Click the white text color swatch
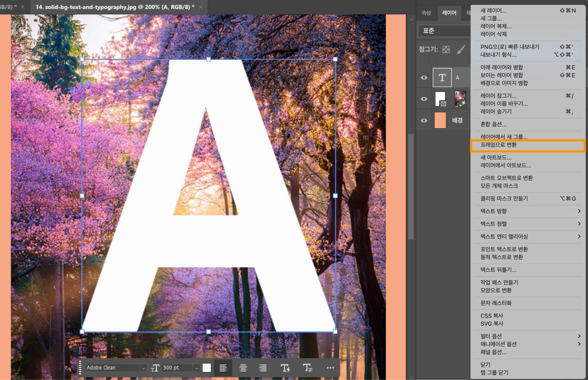The width and height of the screenshot is (588, 380). click(x=206, y=368)
